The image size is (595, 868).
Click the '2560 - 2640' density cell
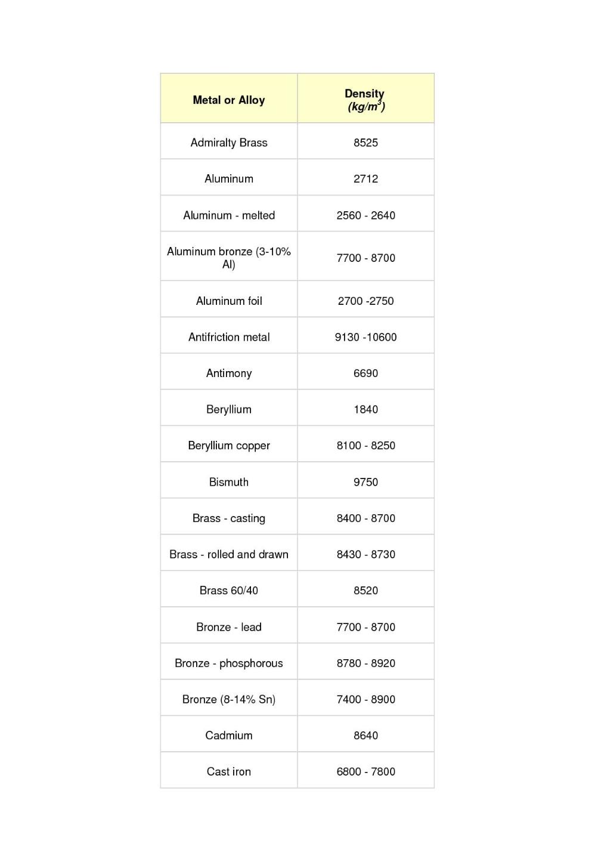tap(365, 215)
